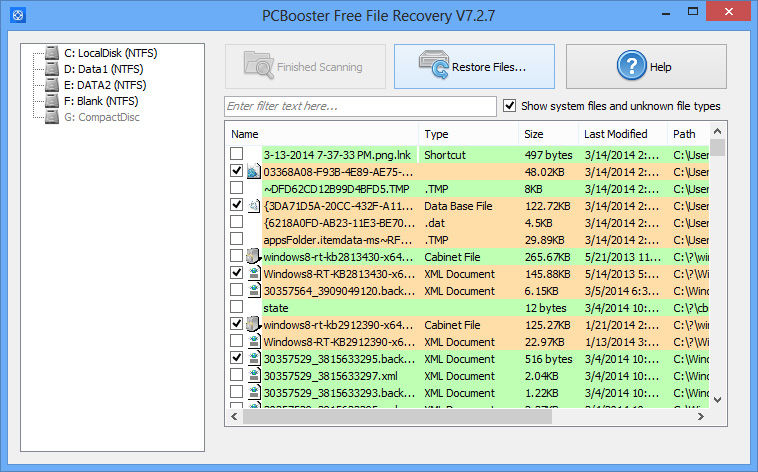
Task: Open Help via the Help button
Action: tap(646, 67)
